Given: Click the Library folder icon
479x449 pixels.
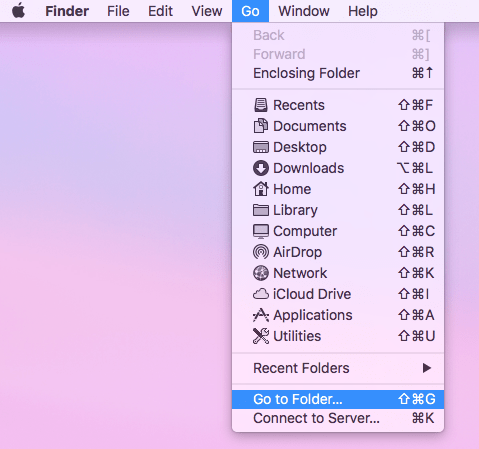Looking at the screenshot, I should click(x=261, y=210).
